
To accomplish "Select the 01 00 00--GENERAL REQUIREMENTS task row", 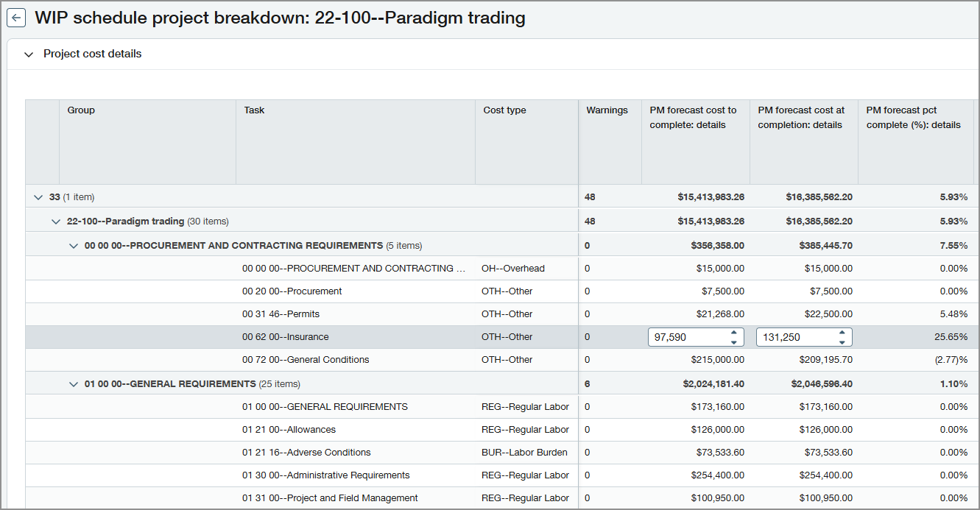I will click(x=325, y=407).
